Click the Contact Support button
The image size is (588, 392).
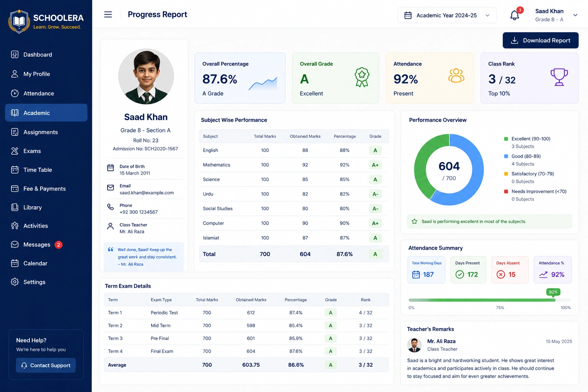pos(46,366)
